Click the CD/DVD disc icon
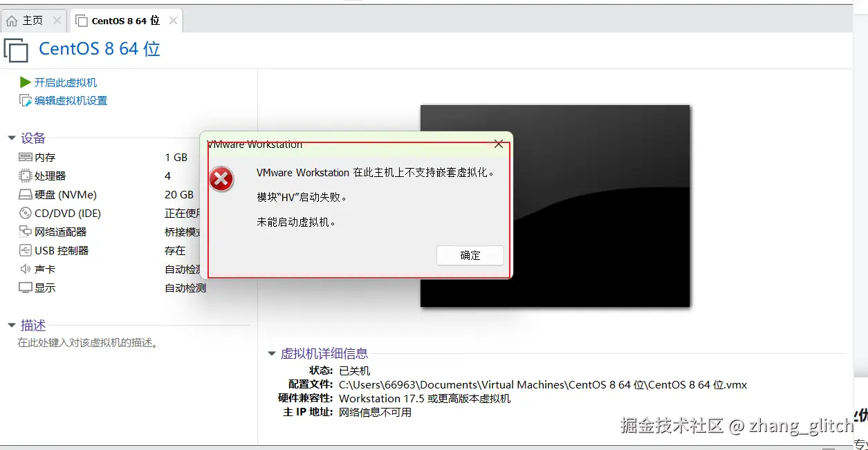Image resolution: width=868 pixels, height=450 pixels. [26, 213]
